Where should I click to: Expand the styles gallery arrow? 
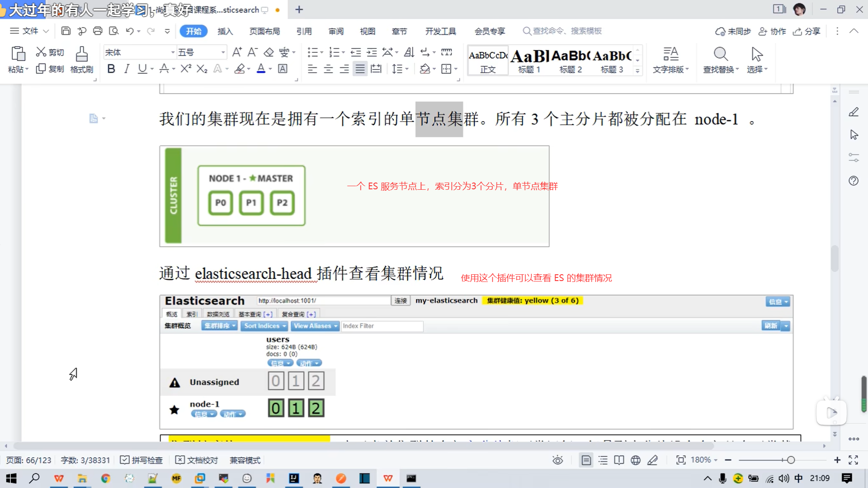(x=637, y=71)
